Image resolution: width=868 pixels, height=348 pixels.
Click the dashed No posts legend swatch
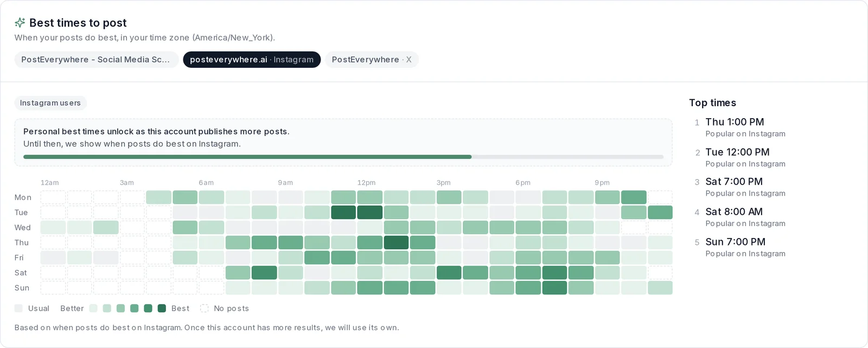click(x=204, y=308)
